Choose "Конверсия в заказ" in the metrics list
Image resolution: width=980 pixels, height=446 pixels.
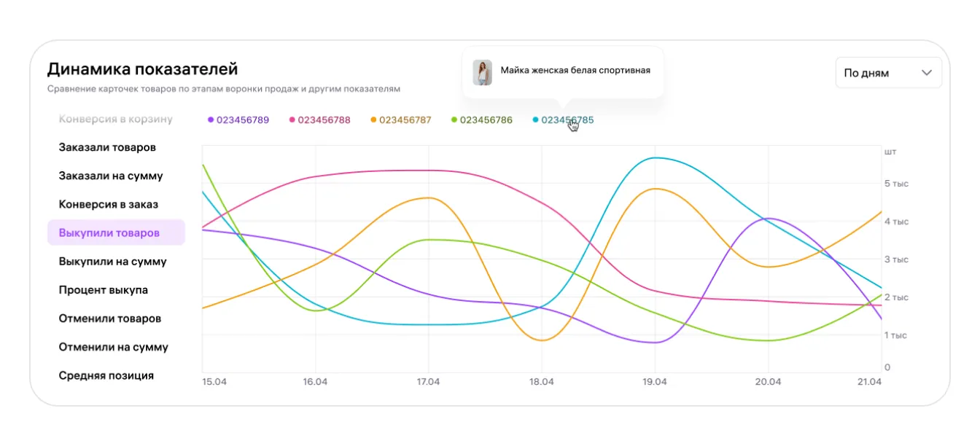(x=109, y=204)
